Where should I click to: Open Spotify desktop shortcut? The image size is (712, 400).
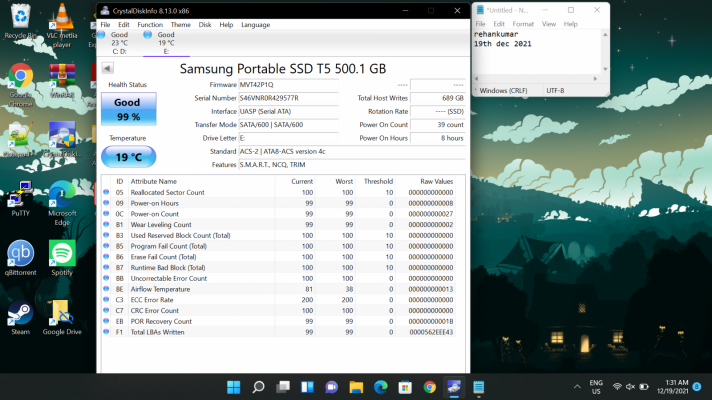point(62,258)
